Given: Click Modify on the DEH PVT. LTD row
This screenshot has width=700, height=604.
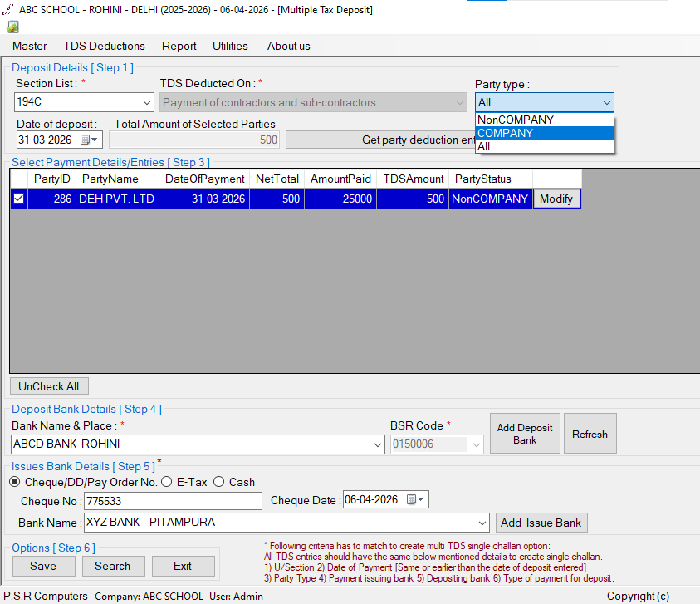Looking at the screenshot, I should [556, 199].
